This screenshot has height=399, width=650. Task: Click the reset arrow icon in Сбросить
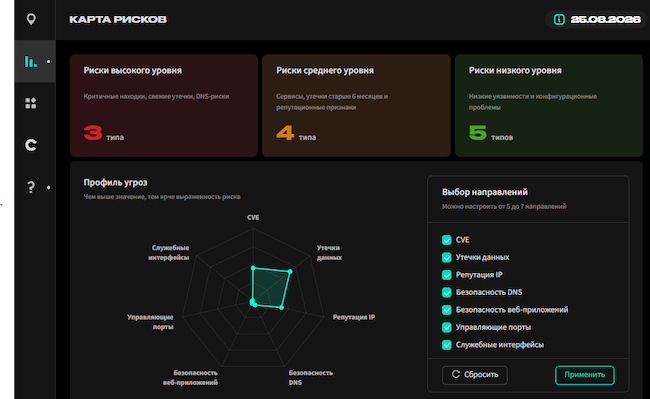coord(456,374)
